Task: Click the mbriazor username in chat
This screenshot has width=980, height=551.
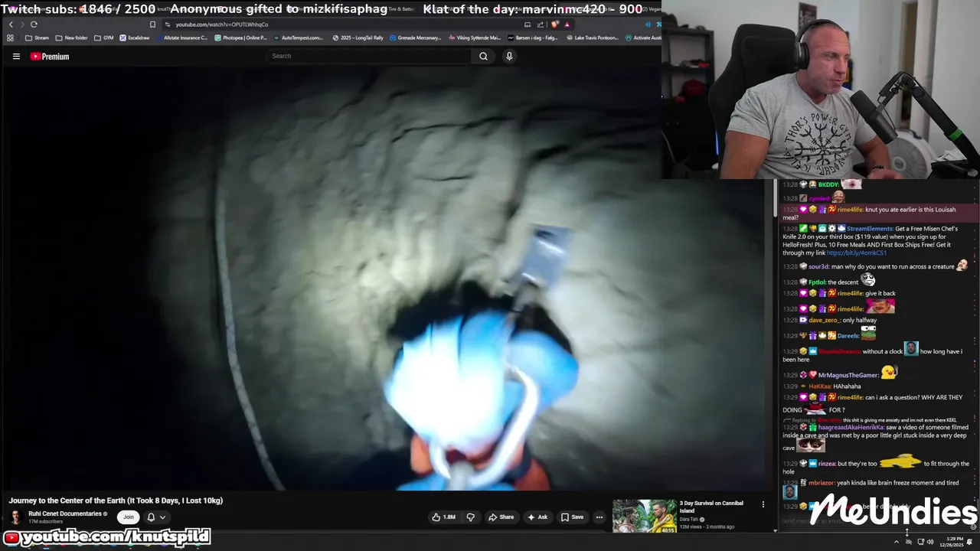Action: [822, 483]
